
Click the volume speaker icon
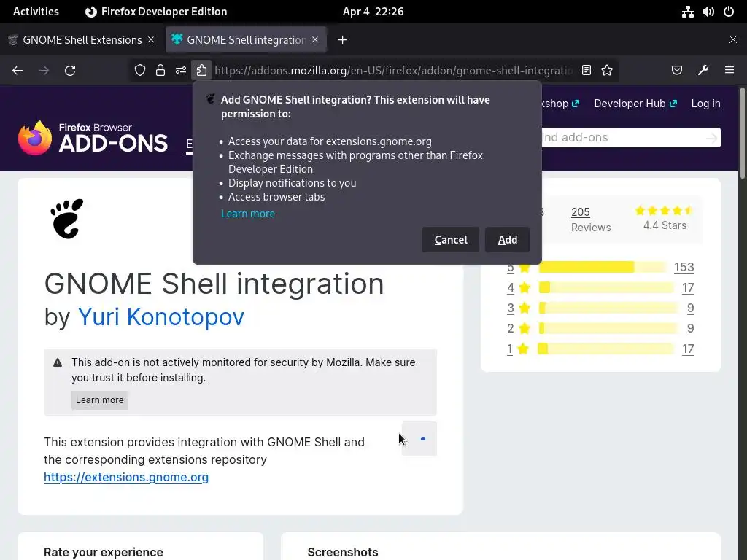708,12
